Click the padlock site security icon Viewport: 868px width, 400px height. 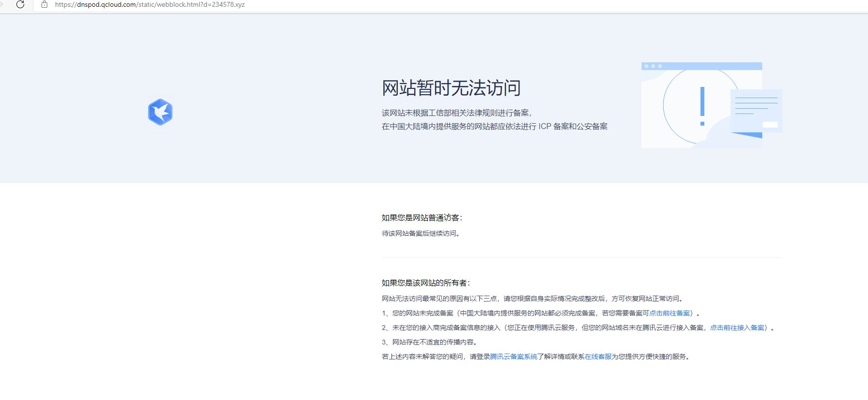(x=44, y=4)
